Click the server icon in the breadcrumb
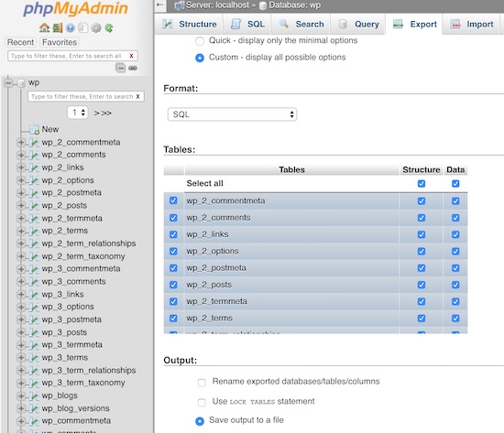 tap(180, 5)
